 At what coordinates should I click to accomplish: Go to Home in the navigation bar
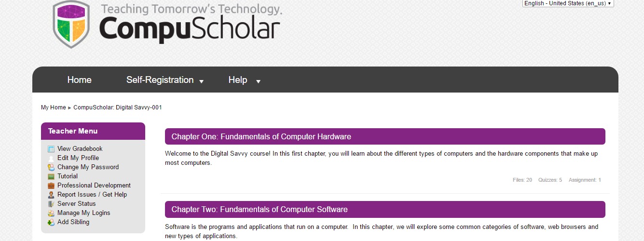[79, 80]
